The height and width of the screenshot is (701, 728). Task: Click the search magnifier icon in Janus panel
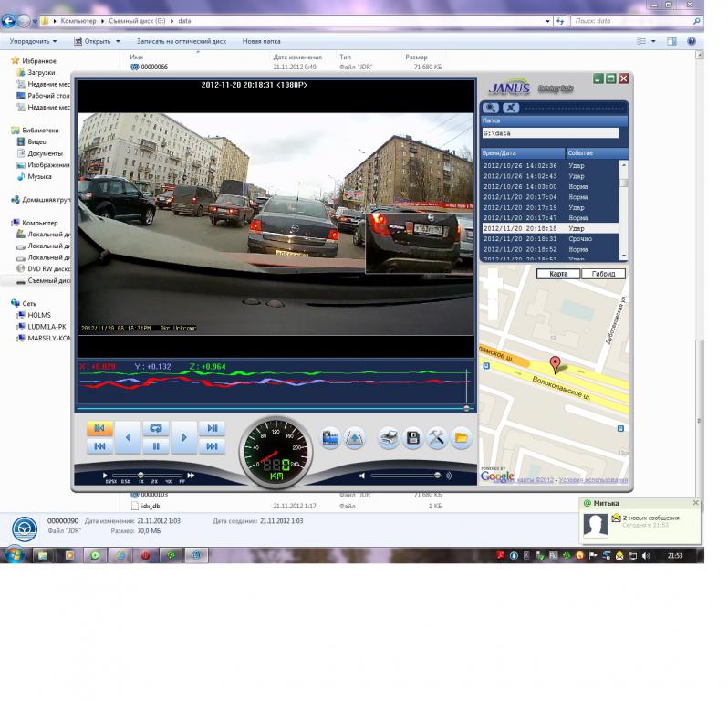click(x=490, y=109)
